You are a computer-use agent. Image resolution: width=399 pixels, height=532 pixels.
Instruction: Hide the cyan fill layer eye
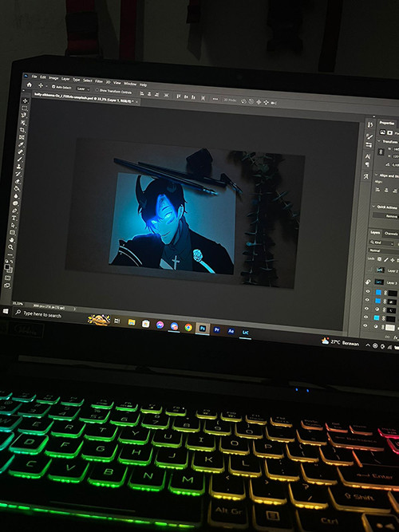point(365,317)
